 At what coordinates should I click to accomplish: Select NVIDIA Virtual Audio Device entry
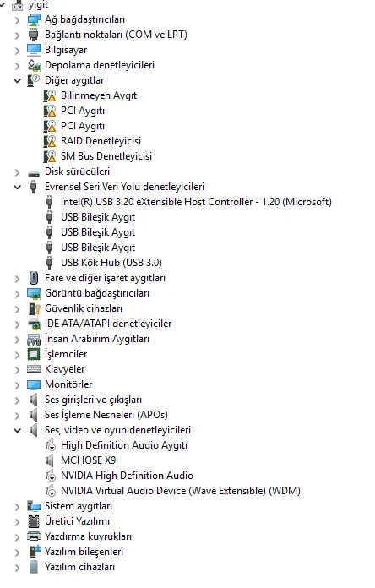(181, 491)
